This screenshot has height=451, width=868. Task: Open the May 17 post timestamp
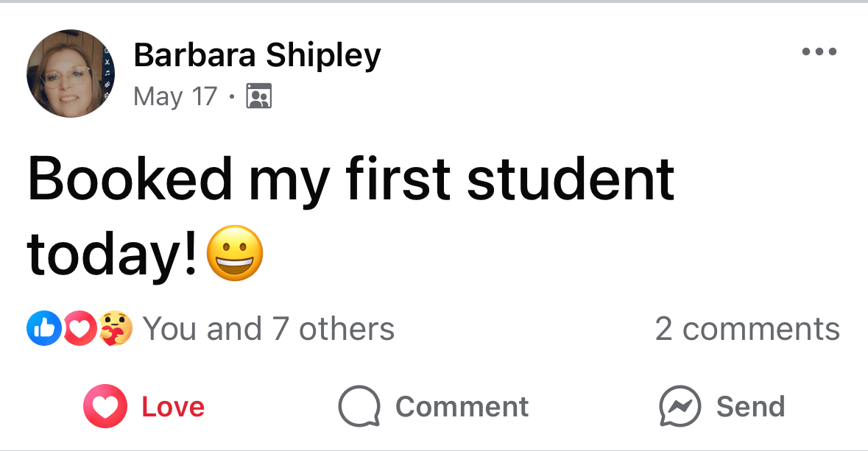pyautogui.click(x=175, y=96)
